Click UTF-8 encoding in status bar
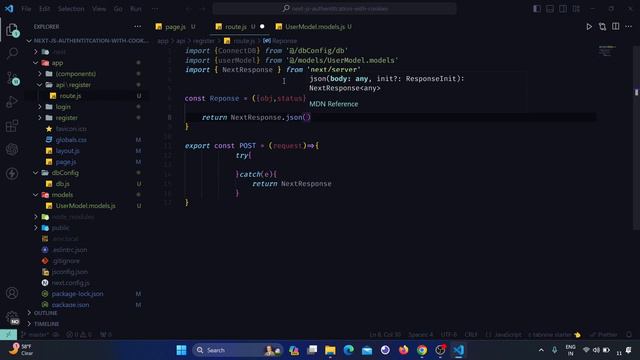Image resolution: width=640 pixels, height=360 pixels. click(x=449, y=335)
